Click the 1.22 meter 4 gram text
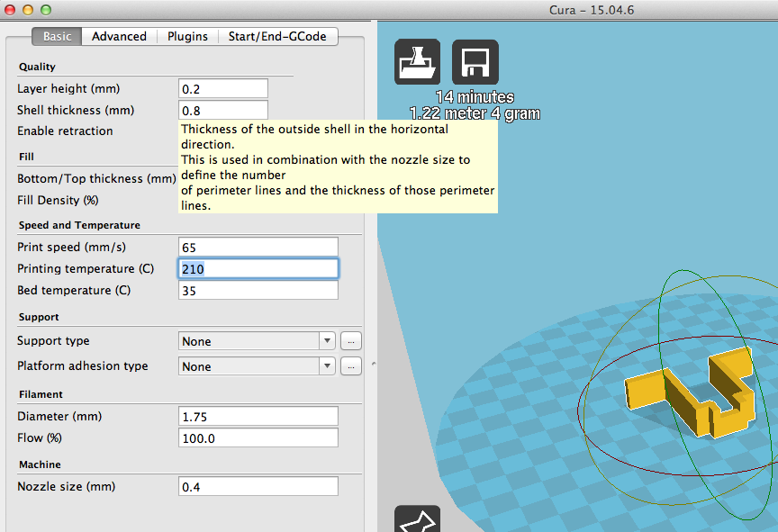The height and width of the screenshot is (532, 778). pyautogui.click(x=475, y=113)
